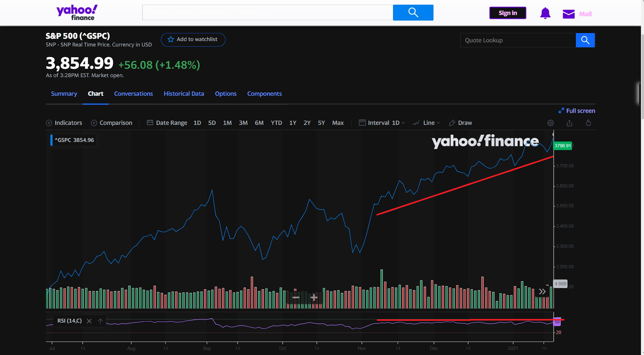Click Add to watchlist button
This screenshot has height=355, width=644.
(x=193, y=40)
